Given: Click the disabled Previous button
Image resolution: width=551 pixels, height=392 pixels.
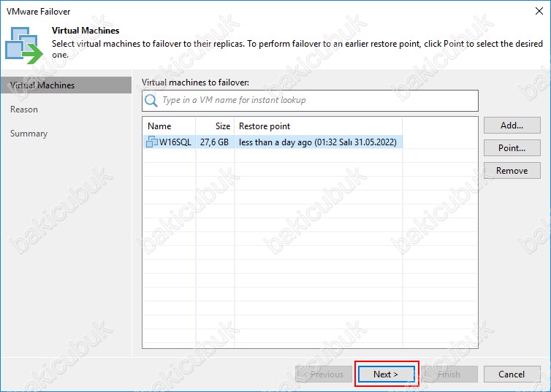Looking at the screenshot, I should [324, 374].
